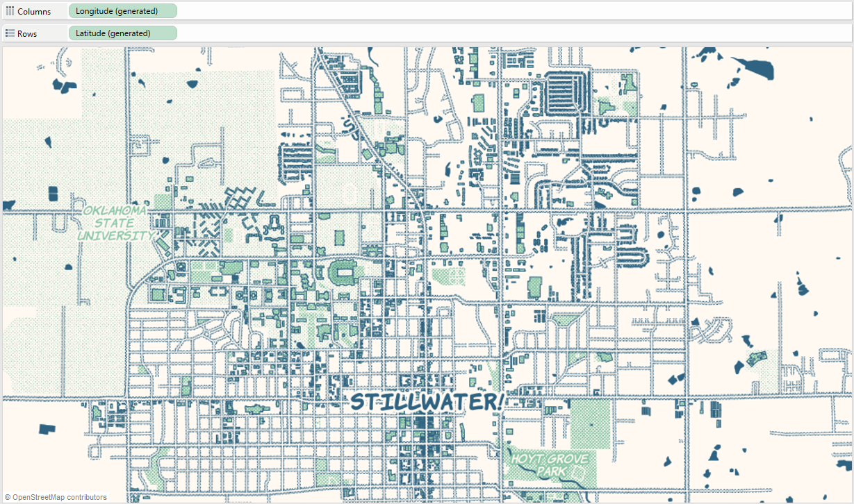Click the Columns shelf label
The image size is (854, 504).
coord(33,10)
